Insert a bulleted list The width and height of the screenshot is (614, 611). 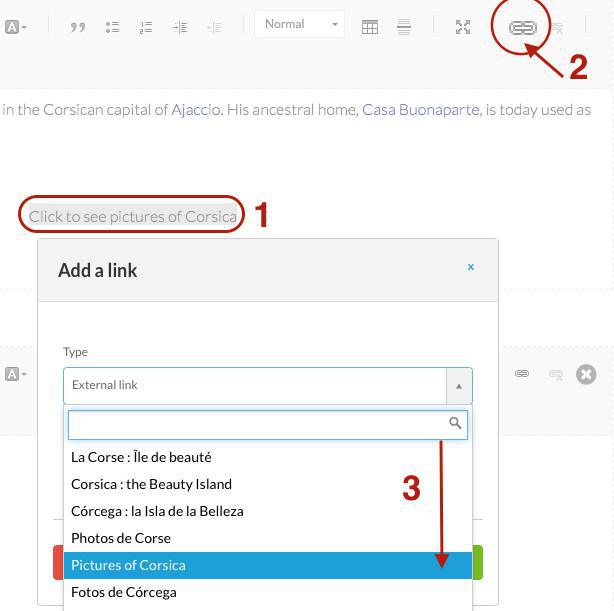(112, 28)
